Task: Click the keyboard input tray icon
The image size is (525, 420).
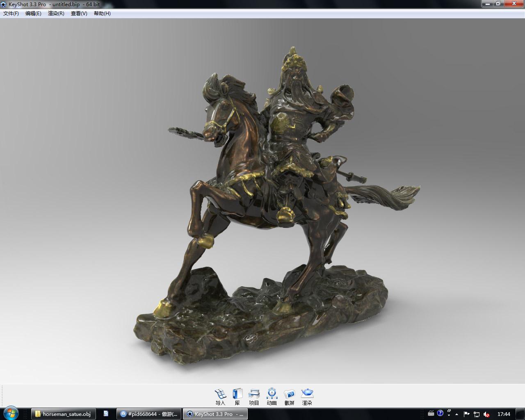Action: tap(431, 414)
